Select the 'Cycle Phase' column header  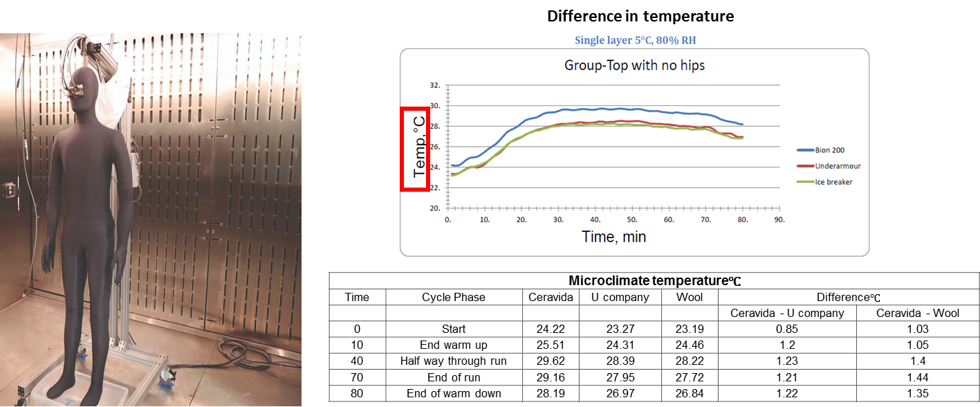coord(454,297)
